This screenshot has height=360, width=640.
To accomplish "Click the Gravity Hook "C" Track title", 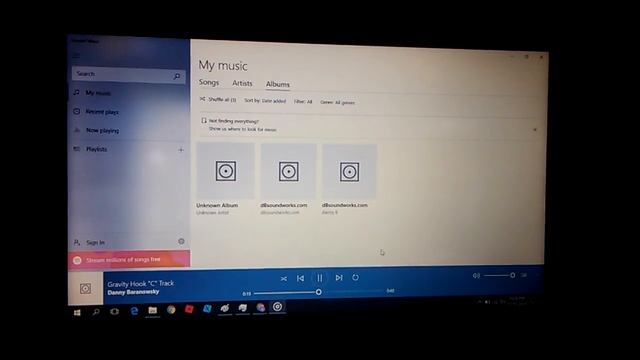I will (x=141, y=284).
